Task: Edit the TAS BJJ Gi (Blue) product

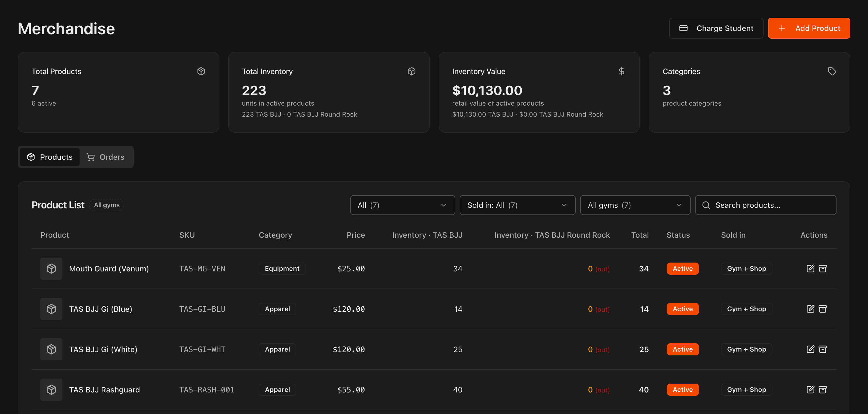Action: pos(810,309)
